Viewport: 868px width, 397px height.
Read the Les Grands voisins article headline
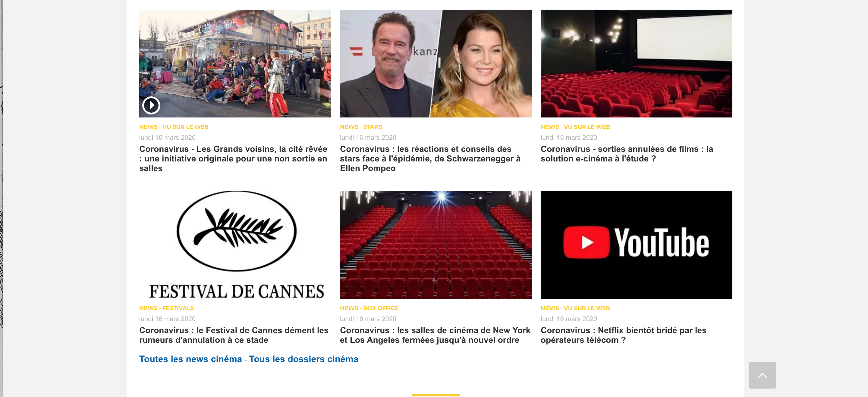233,159
